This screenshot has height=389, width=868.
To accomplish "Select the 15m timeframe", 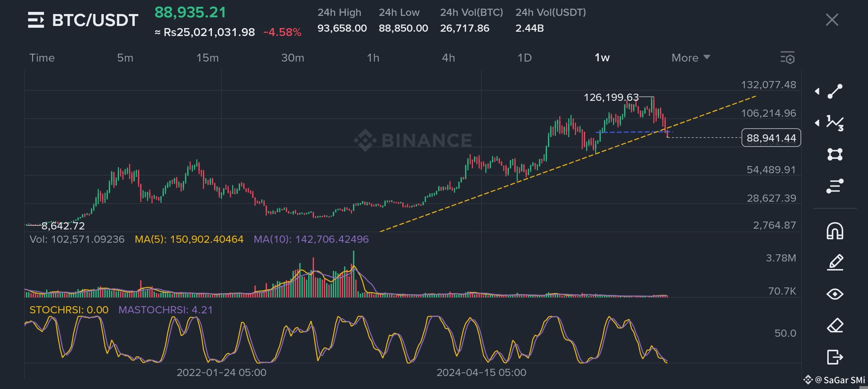I will 207,58.
